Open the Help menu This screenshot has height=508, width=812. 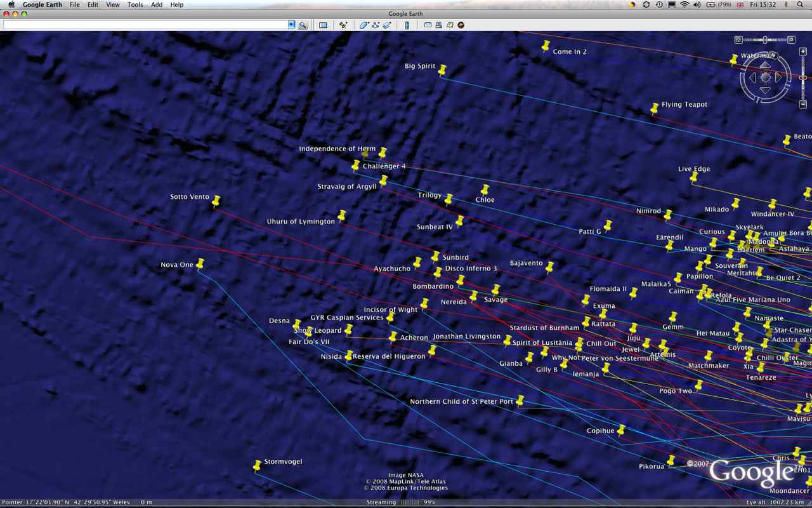(177, 4)
